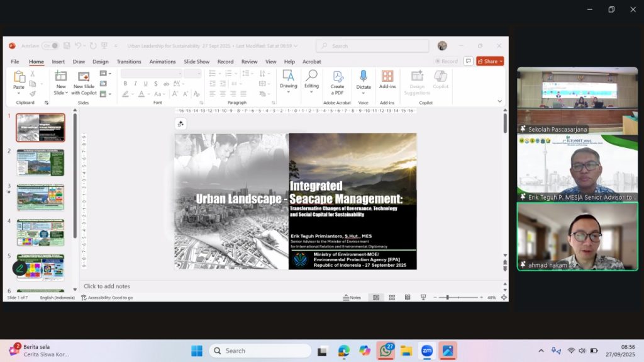The image size is (644, 362).
Task: Toggle the AutoSave switch
Action: 50,46
